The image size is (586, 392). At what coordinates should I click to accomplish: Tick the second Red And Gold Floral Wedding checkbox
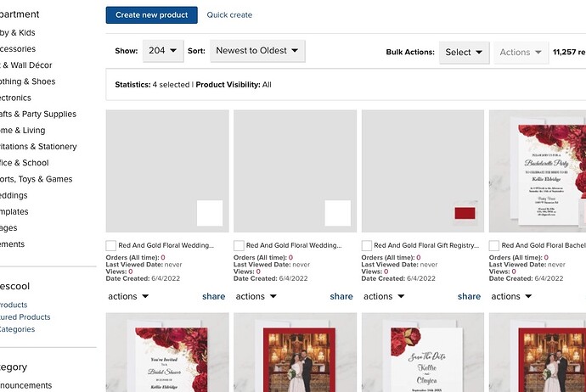coord(239,246)
